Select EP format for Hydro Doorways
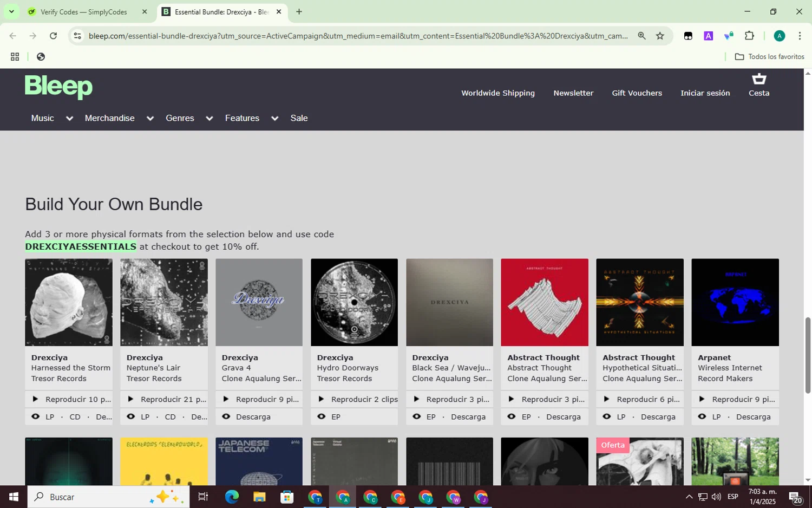 336,416
